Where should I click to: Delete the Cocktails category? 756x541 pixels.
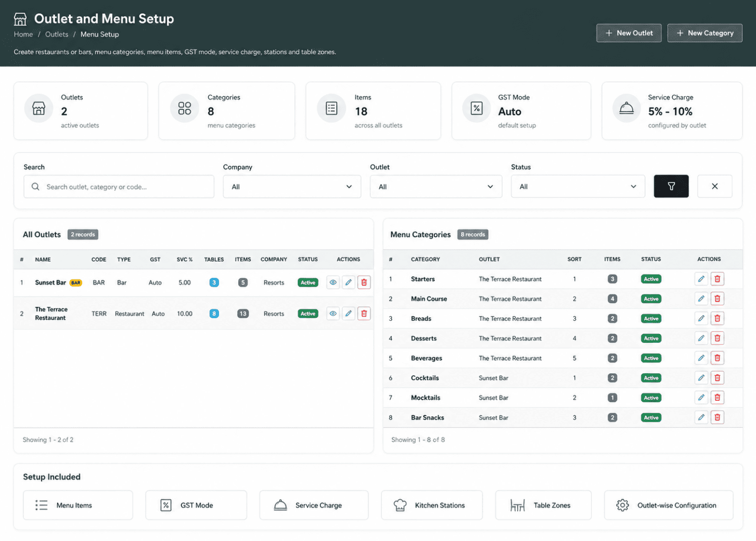point(718,378)
